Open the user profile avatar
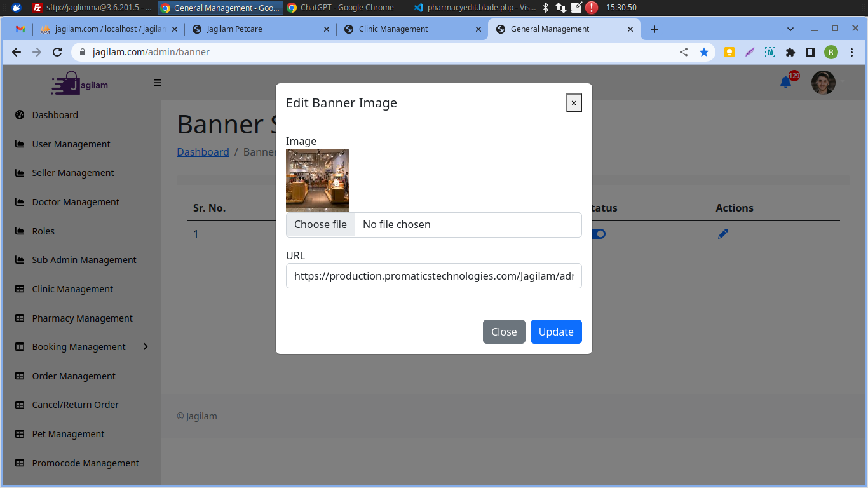Screen dimensions: 868x488 (823, 83)
